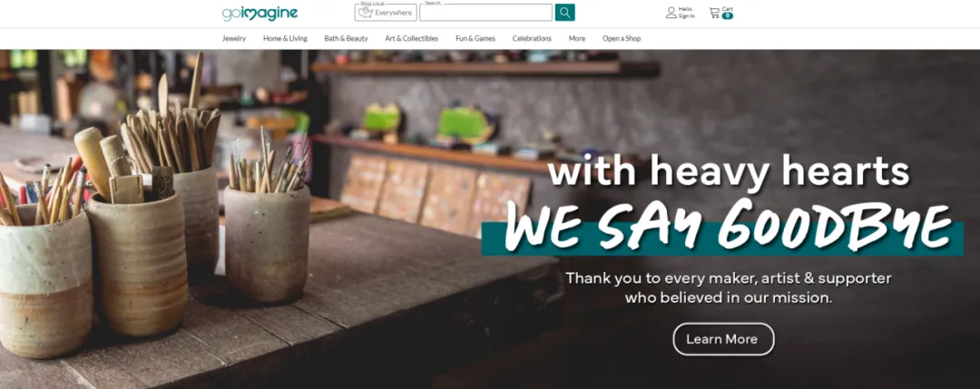980x389 pixels.
Task: Open Art & Collectibles category
Action: pyautogui.click(x=411, y=39)
